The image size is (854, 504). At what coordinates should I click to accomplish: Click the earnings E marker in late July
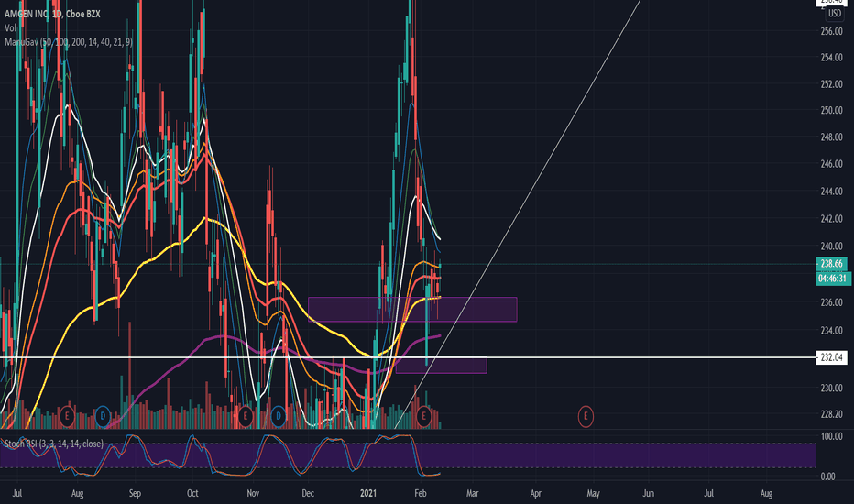pos(67,417)
